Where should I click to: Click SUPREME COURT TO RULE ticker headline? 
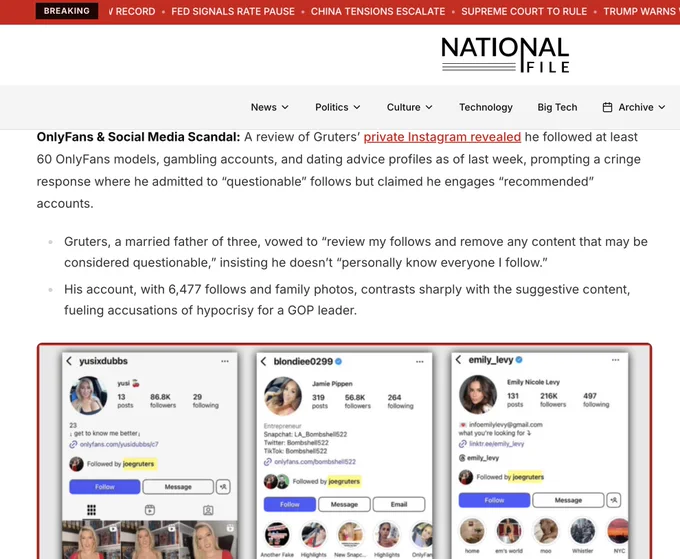524,11
